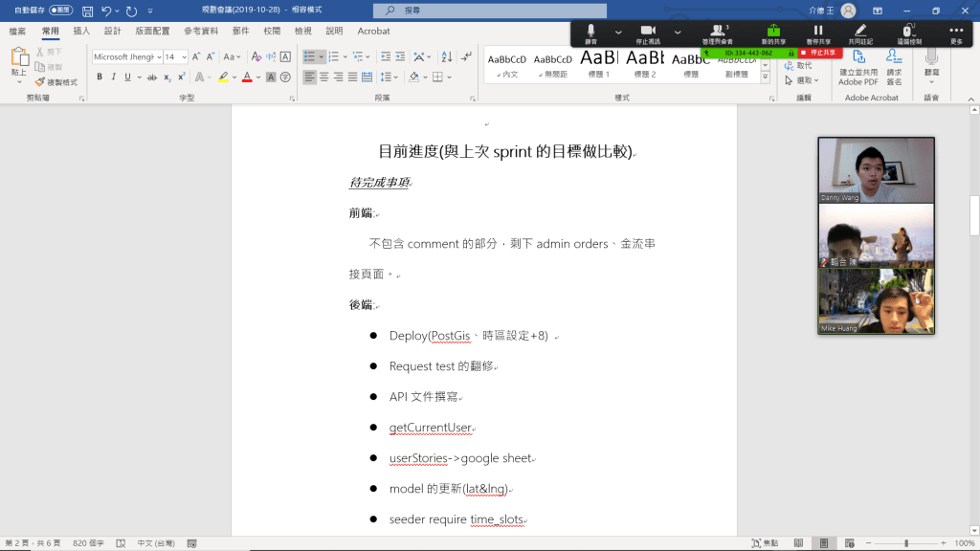Toggle italic formatting

coord(113,77)
